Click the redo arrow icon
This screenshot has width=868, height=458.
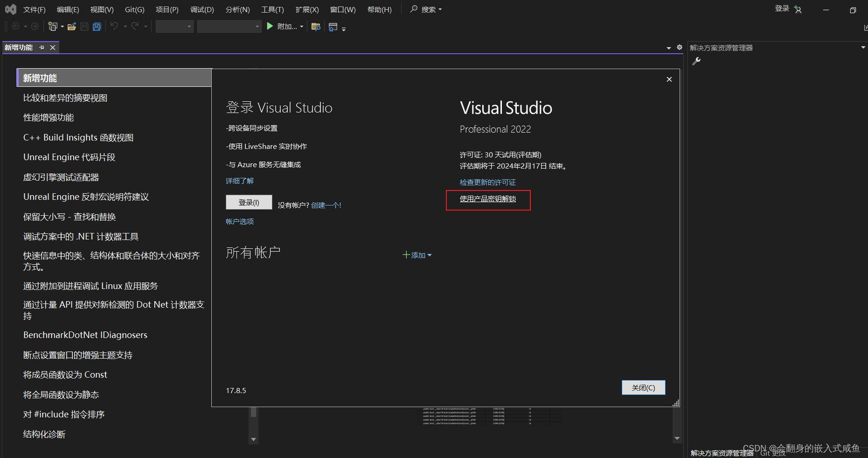point(135,26)
